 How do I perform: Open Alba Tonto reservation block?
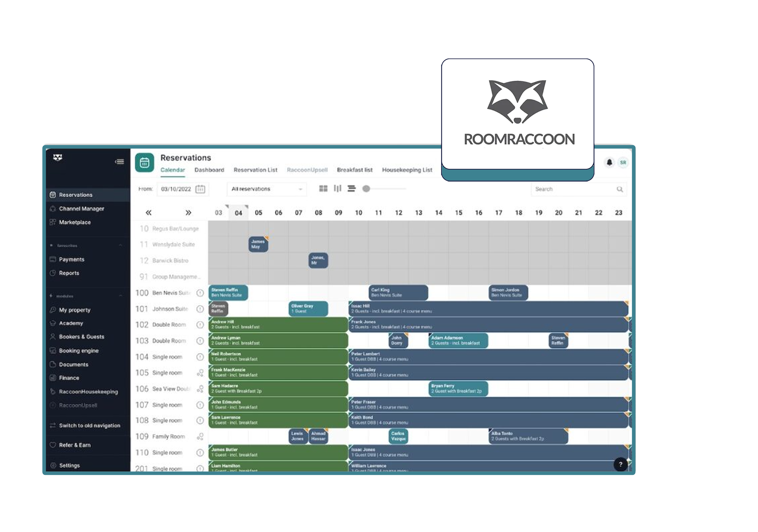[x=528, y=436]
